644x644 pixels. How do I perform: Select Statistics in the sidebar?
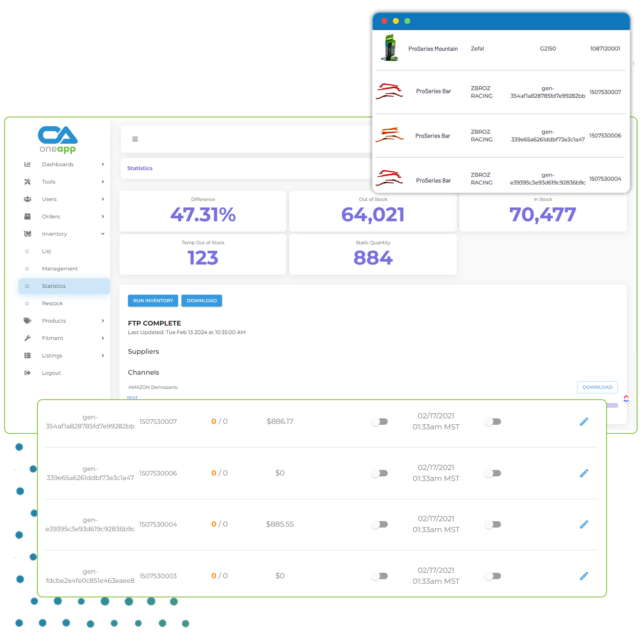[53, 285]
